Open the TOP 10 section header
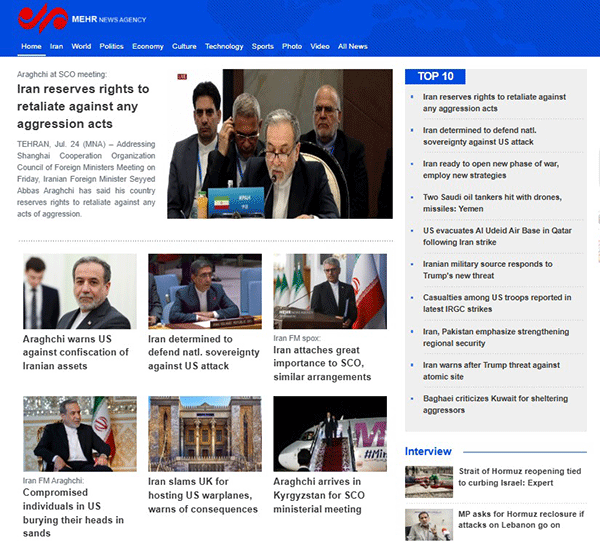This screenshot has height=543, width=600. [x=435, y=77]
